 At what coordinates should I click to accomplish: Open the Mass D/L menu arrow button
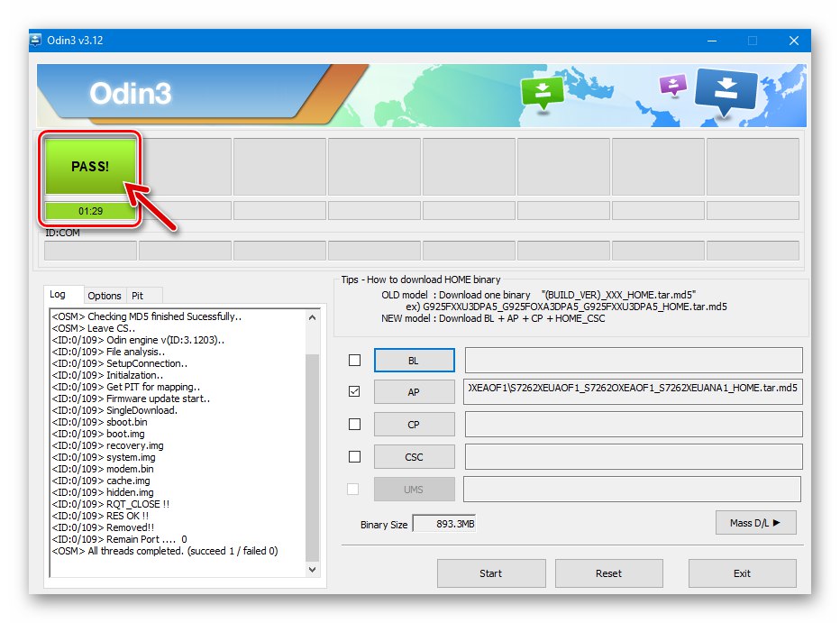tap(755, 523)
